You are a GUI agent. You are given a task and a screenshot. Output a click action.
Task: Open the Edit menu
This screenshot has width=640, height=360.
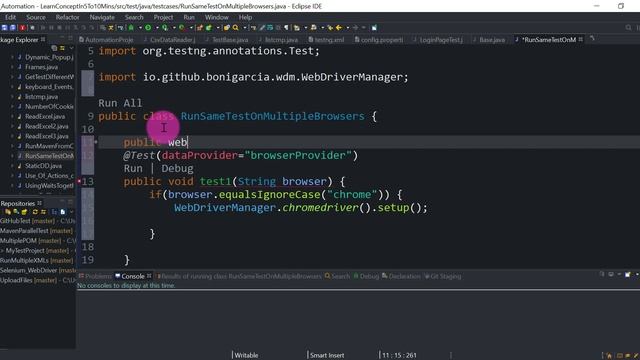click(10, 17)
